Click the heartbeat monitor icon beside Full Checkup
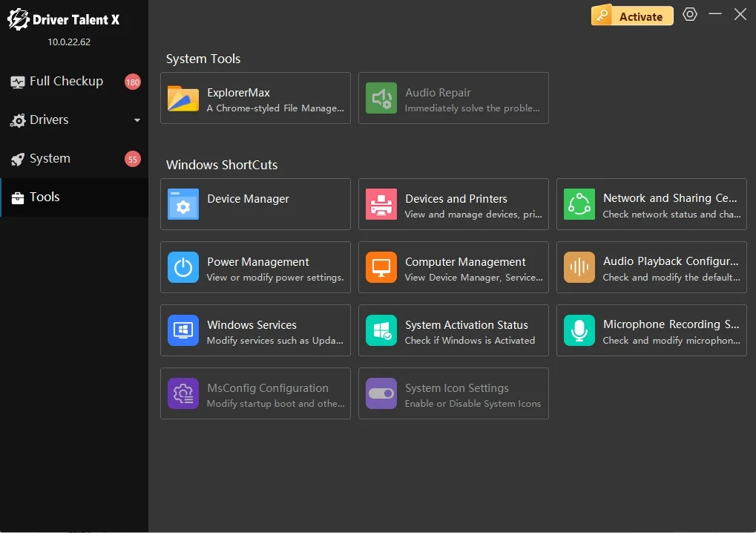Image resolution: width=756 pixels, height=533 pixels. tap(18, 82)
